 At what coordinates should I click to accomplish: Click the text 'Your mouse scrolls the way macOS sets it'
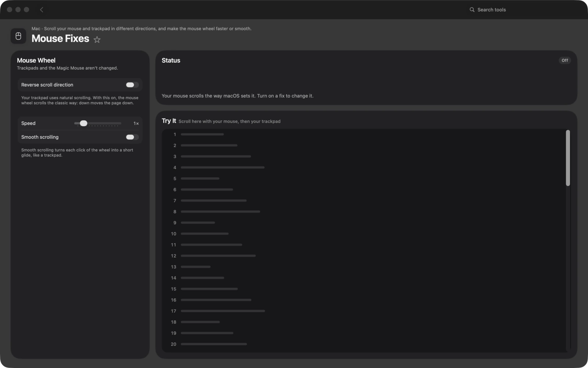[x=208, y=96]
